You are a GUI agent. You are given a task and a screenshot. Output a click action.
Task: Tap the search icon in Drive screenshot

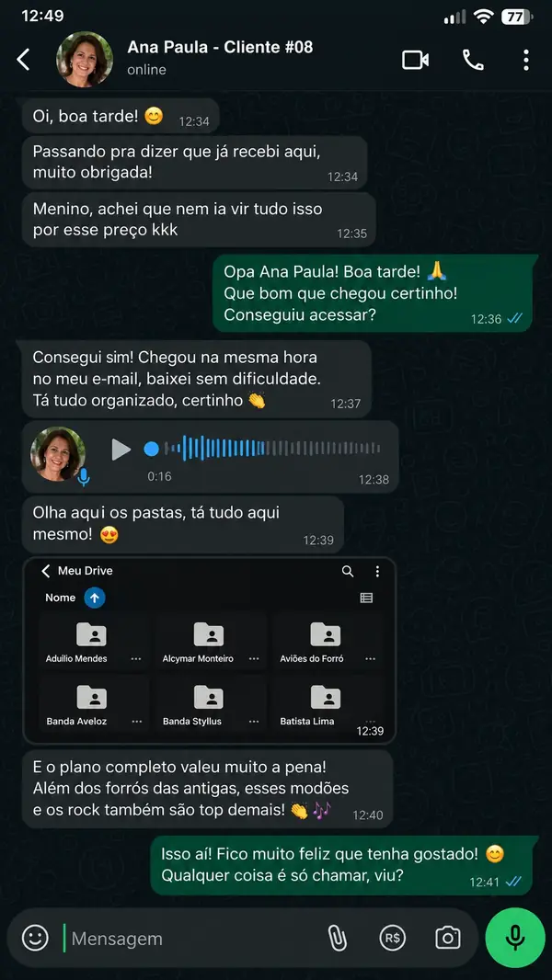pos(348,571)
